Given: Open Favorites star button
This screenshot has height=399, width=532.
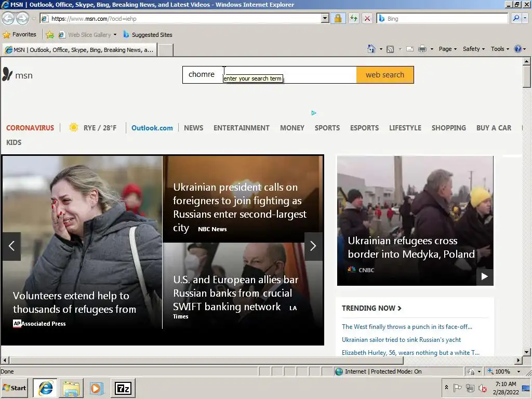Looking at the screenshot, I should 19,35.
